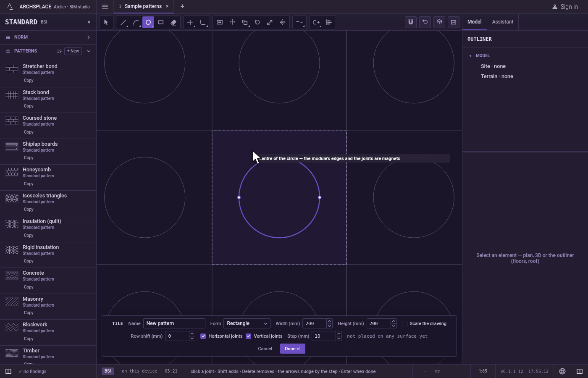Open the Sample patterns tab
The image size is (588, 378).
pos(143,6)
